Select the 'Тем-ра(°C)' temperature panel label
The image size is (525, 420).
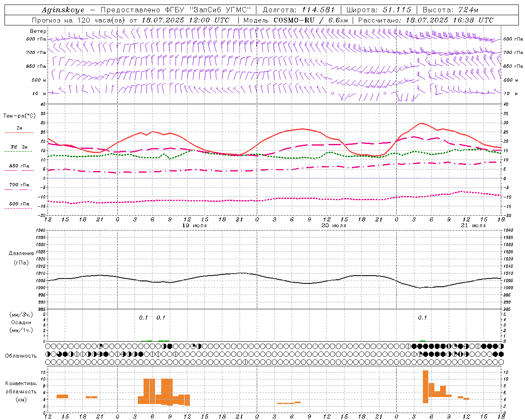19,116
